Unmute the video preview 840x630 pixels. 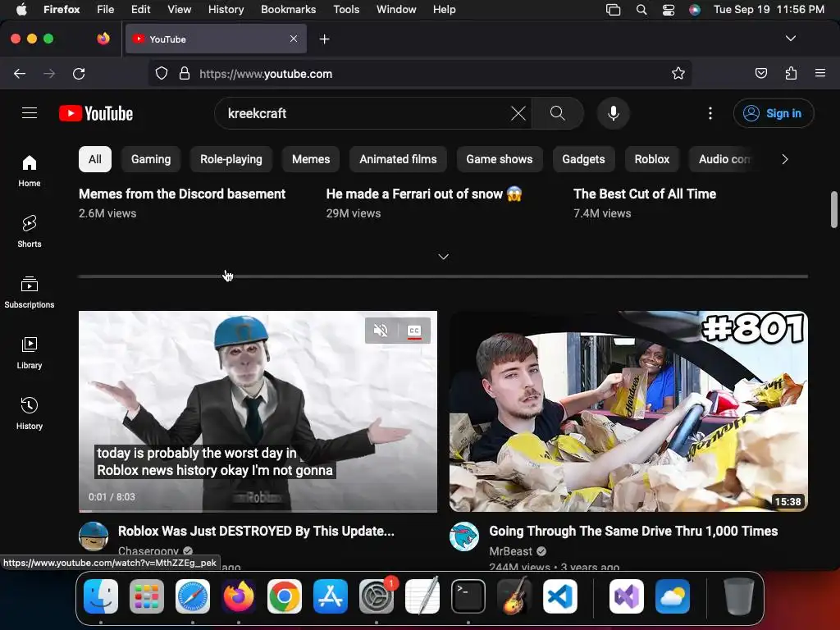(x=381, y=331)
